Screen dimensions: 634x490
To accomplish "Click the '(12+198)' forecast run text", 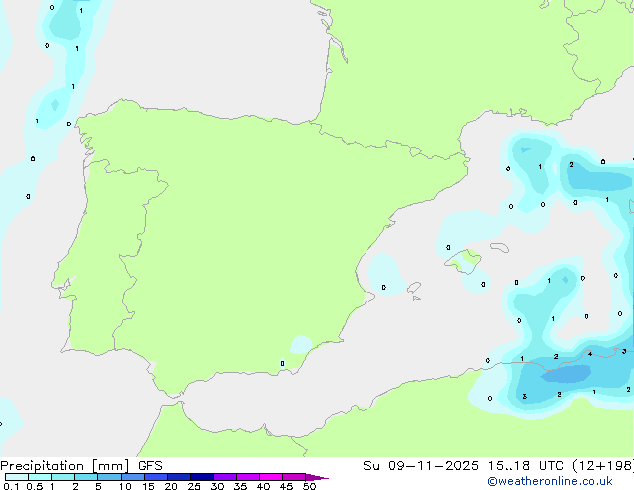I will pos(603,466).
